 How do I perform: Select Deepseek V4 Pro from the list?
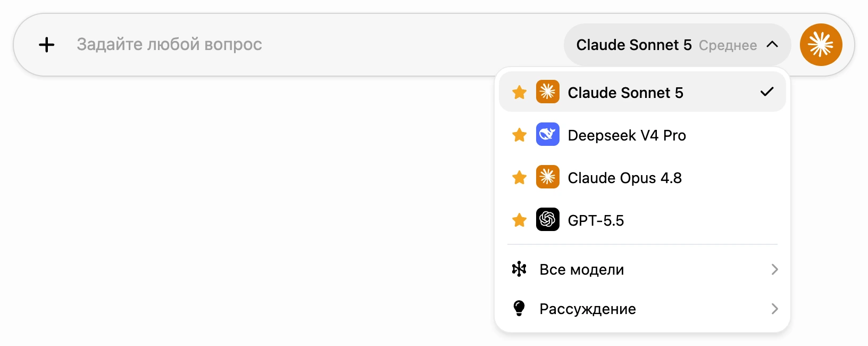642,135
